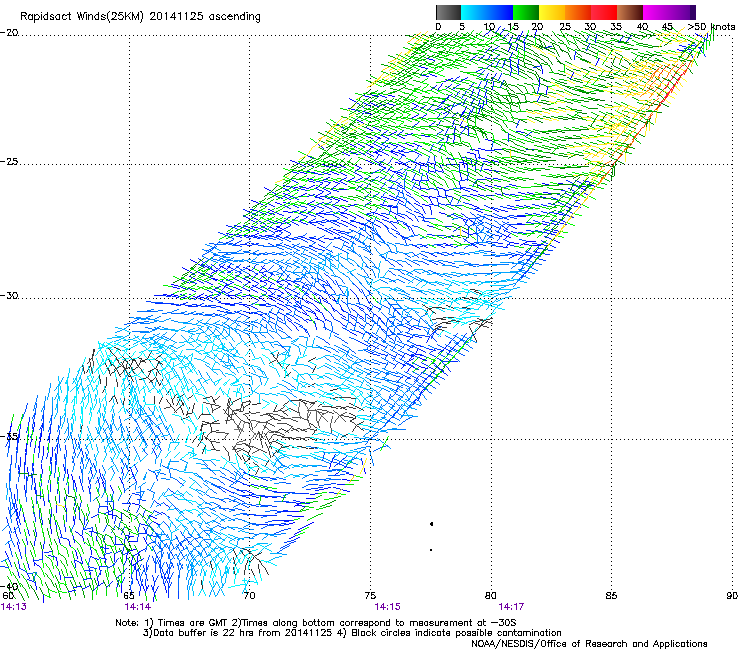Click the longitude label '75'

[x=370, y=596]
